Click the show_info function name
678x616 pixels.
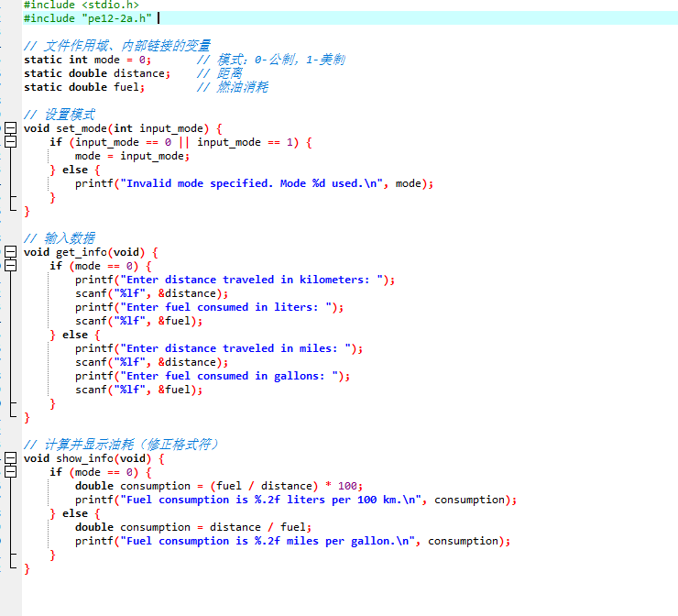[x=84, y=458]
